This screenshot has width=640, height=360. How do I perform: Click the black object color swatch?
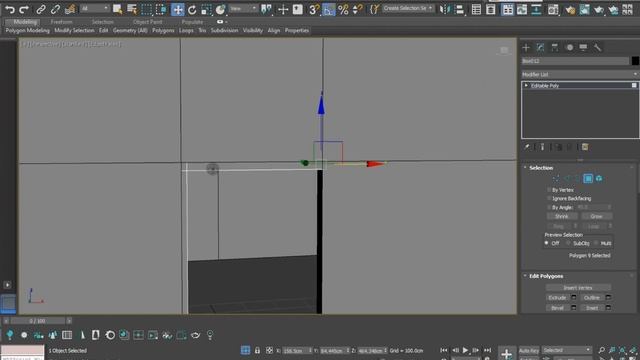pos(635,61)
